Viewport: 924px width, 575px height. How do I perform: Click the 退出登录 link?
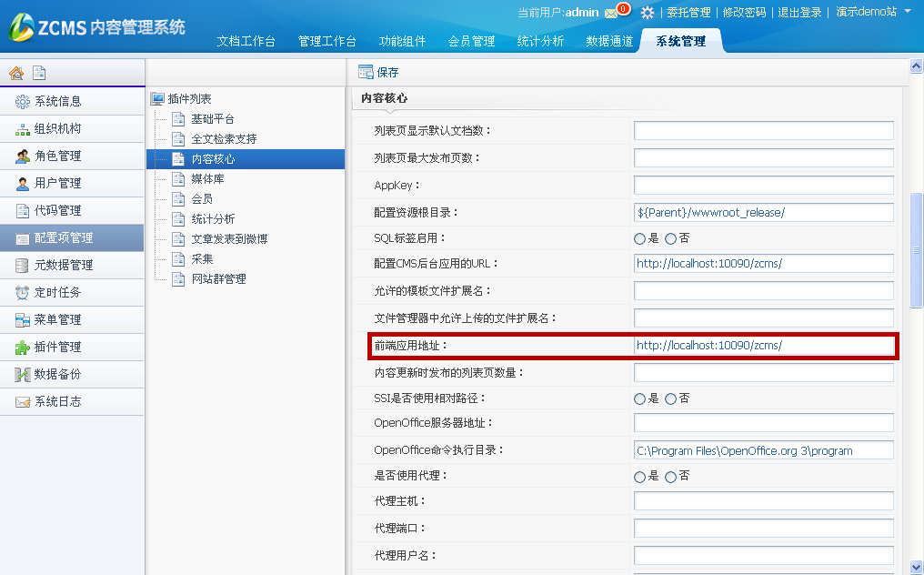tap(799, 13)
